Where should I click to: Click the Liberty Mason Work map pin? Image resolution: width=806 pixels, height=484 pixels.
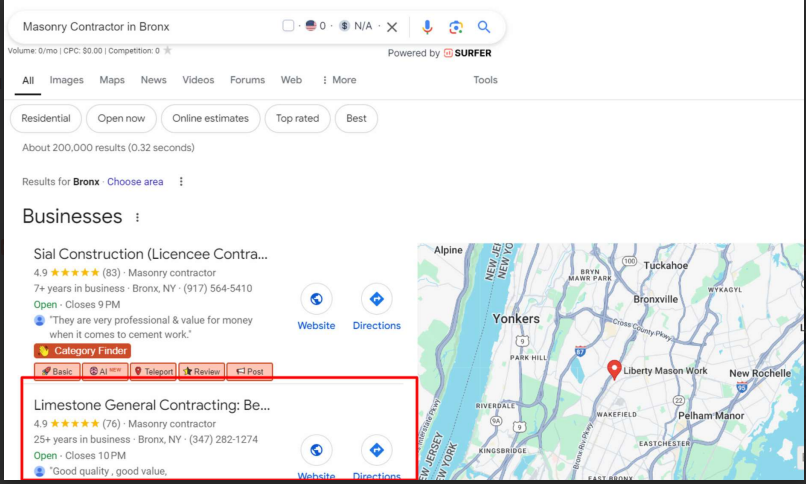[614, 369]
